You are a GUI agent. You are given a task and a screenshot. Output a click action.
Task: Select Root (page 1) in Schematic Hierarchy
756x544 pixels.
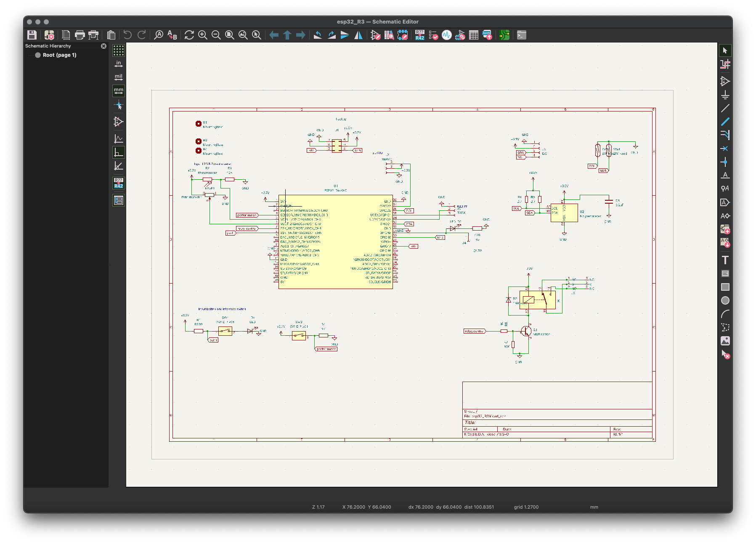tap(59, 55)
